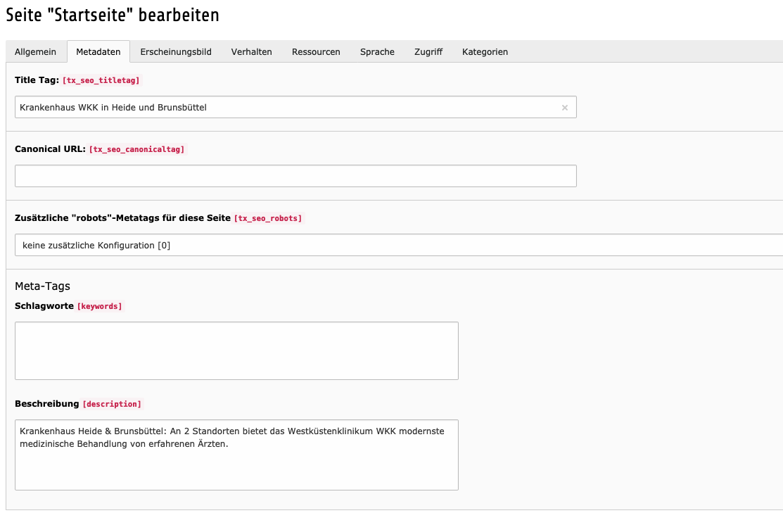Switch to the Sprache tab
Screen dimensions: 783x532
(x=377, y=52)
